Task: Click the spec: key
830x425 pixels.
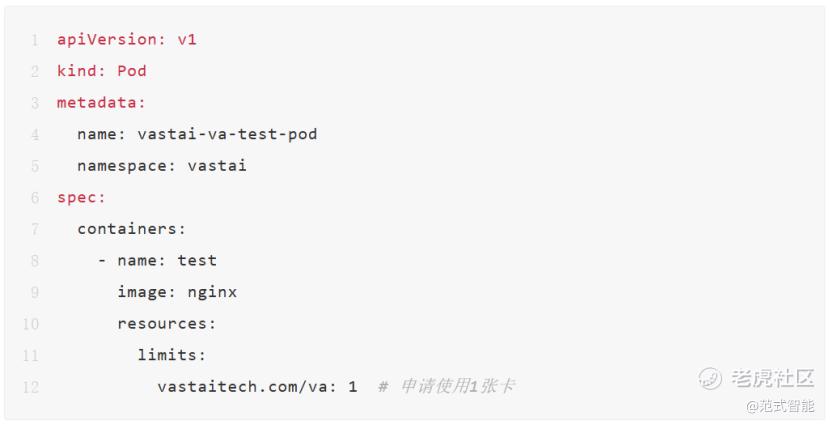Action: (81, 198)
